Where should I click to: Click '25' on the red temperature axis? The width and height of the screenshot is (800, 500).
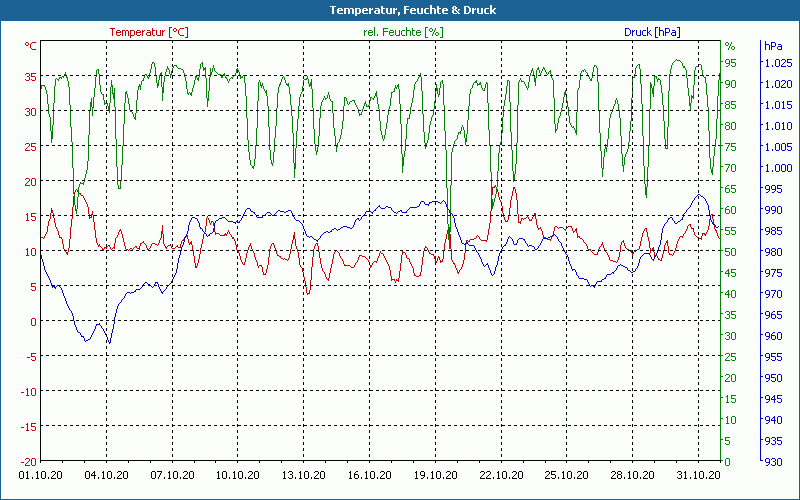pyautogui.click(x=31, y=147)
